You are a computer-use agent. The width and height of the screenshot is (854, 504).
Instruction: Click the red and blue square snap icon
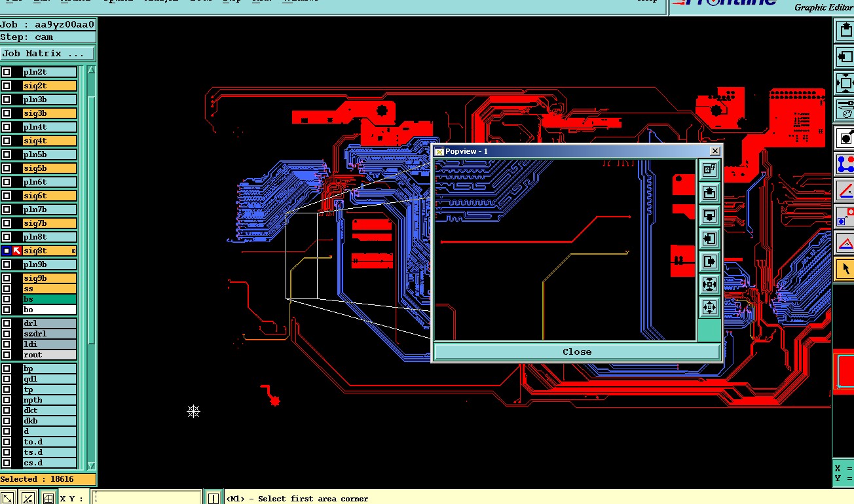[x=845, y=217]
